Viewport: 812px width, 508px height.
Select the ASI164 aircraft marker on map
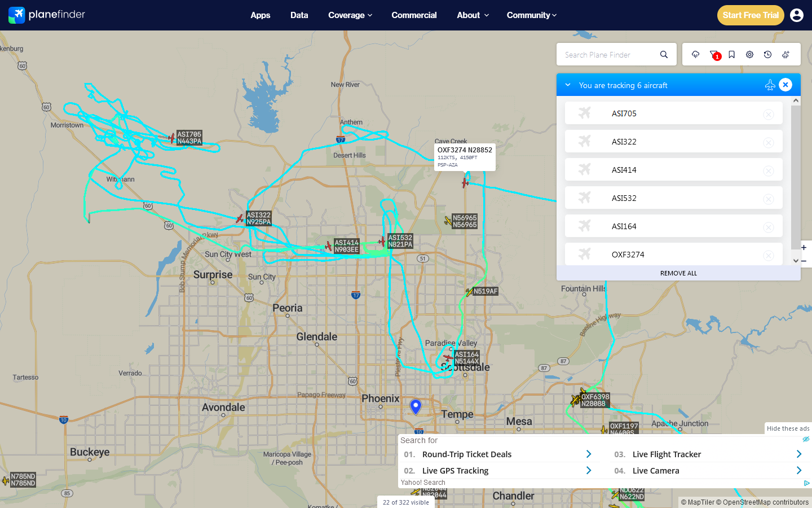[448, 357]
